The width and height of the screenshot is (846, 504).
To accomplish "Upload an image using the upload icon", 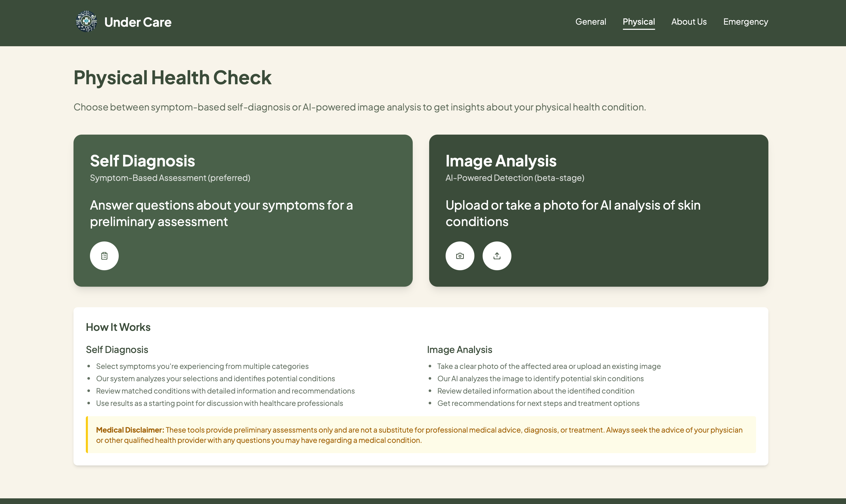I will [x=497, y=256].
